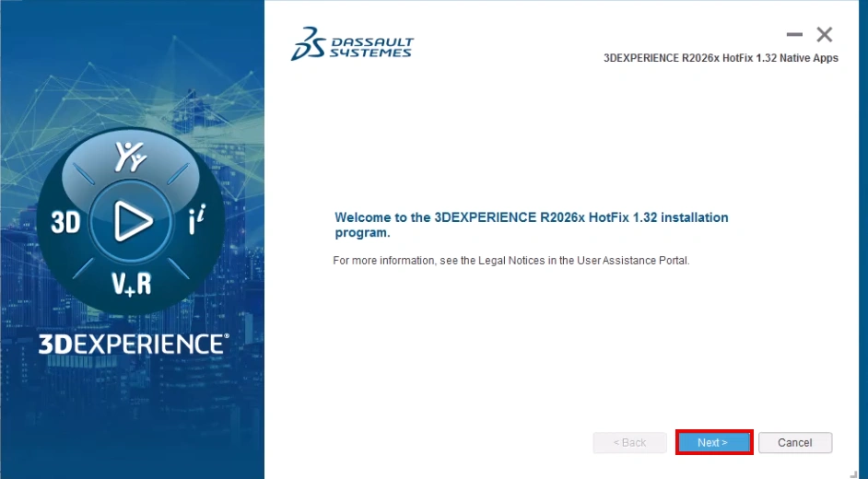This screenshot has width=868, height=479.
Task: Click the 'i' information quadrant of compass
Action: 196,219
